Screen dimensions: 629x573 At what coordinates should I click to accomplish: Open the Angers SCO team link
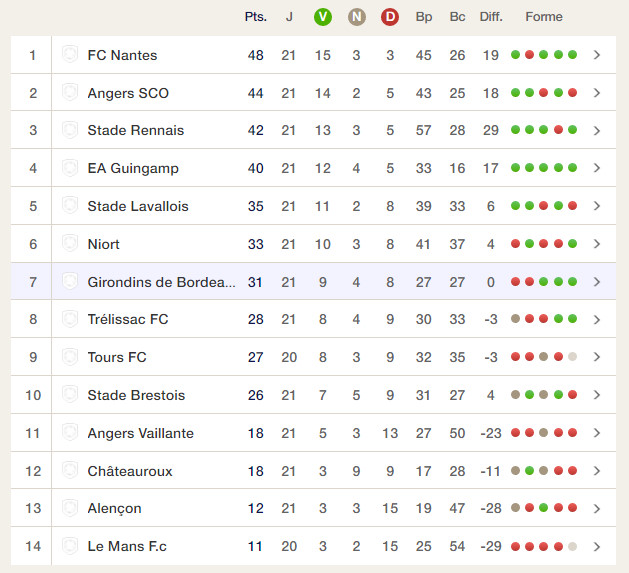(x=128, y=93)
